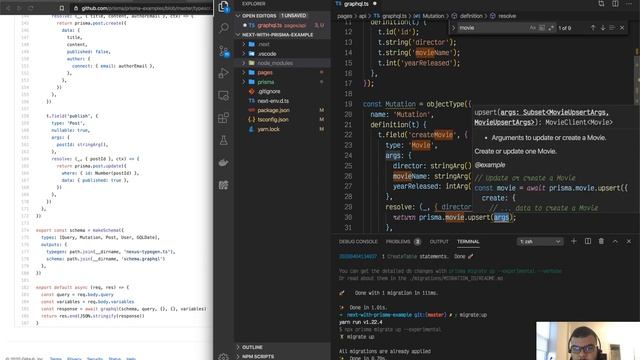Close the bottom panel

pos(629,241)
